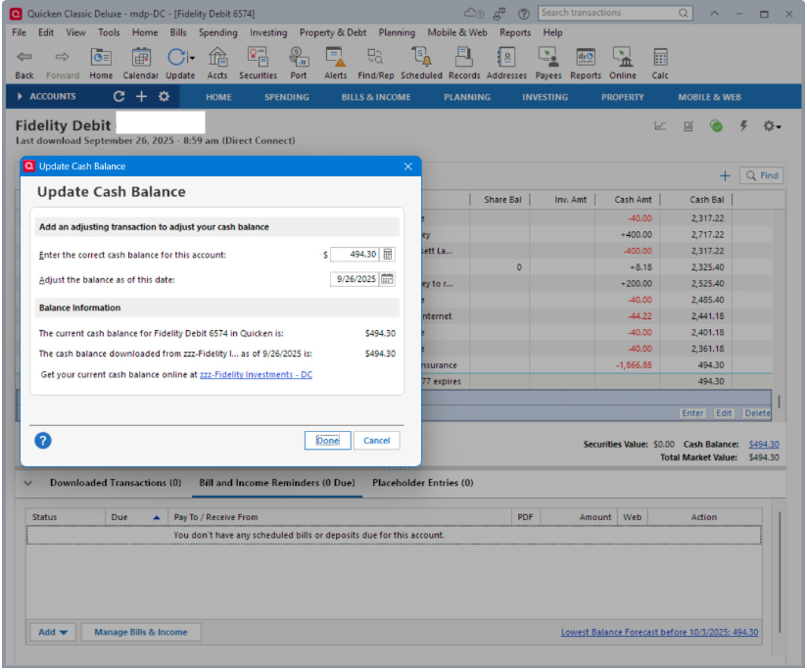This screenshot has height=672, width=807.
Task: Click the Update toolbar icon
Action: (x=176, y=57)
